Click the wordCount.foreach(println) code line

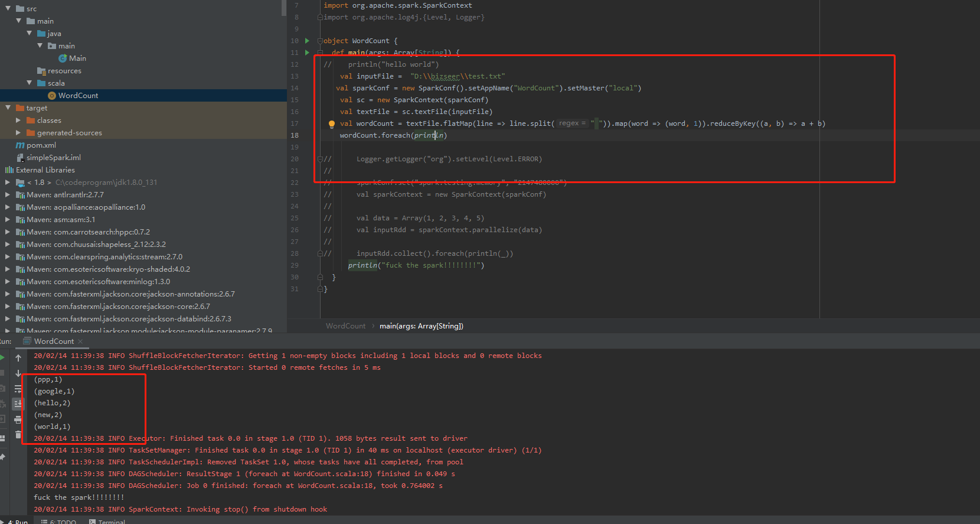tap(393, 135)
